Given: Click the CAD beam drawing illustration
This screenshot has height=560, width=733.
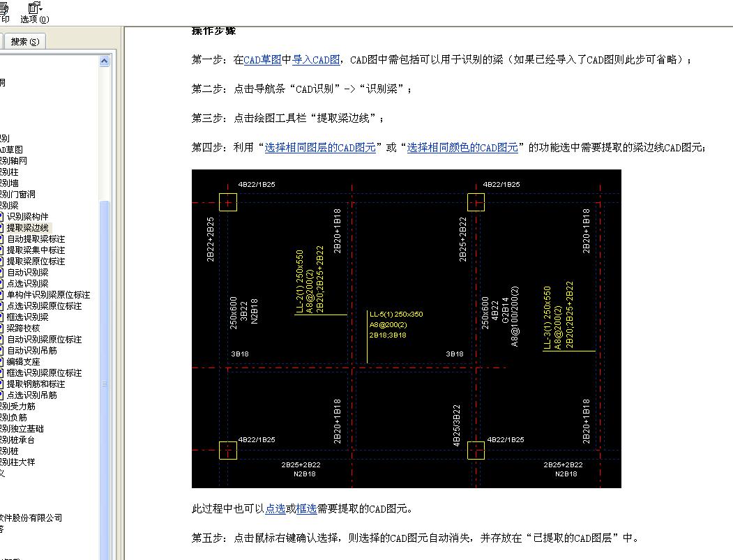Looking at the screenshot, I should (x=406, y=328).
